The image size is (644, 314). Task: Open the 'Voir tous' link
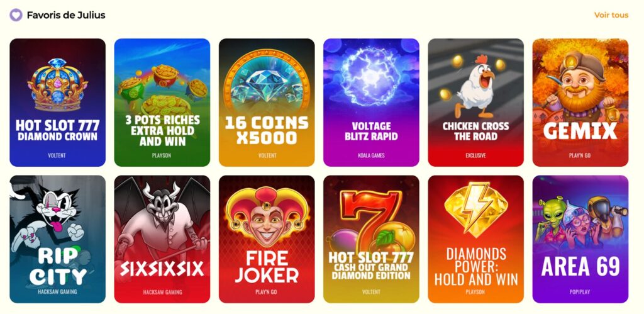click(611, 15)
